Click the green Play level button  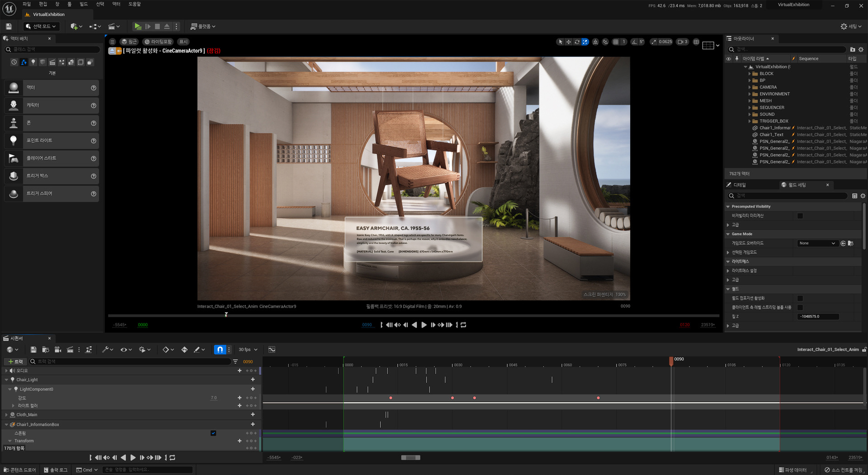(x=138, y=27)
